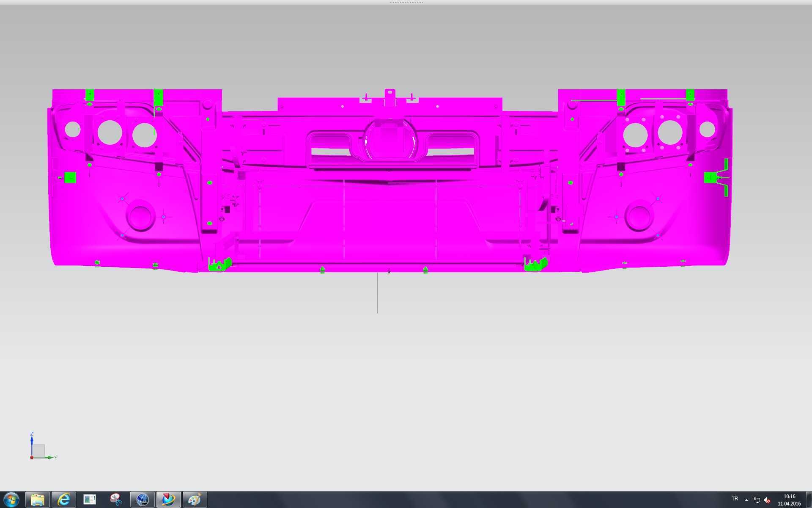
Task: Open the network status tray icon
Action: pos(757,500)
